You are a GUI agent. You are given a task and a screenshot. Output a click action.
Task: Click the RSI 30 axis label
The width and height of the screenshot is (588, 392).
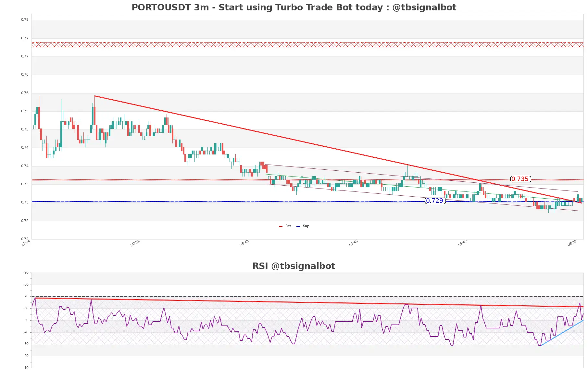27,344
